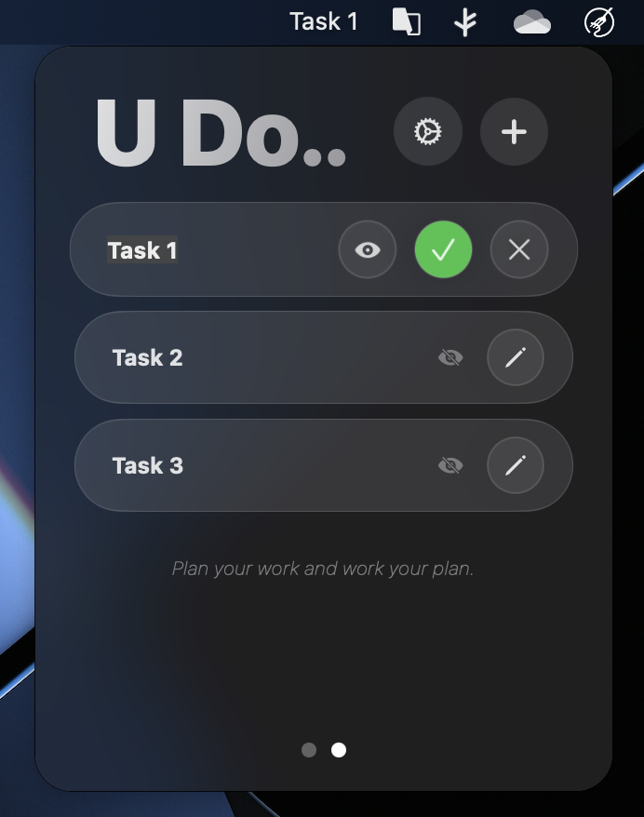Cancel Task 1 editing with X button

519,249
